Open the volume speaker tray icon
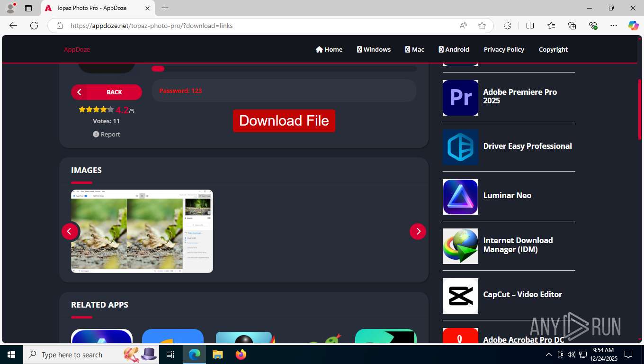 point(572,355)
